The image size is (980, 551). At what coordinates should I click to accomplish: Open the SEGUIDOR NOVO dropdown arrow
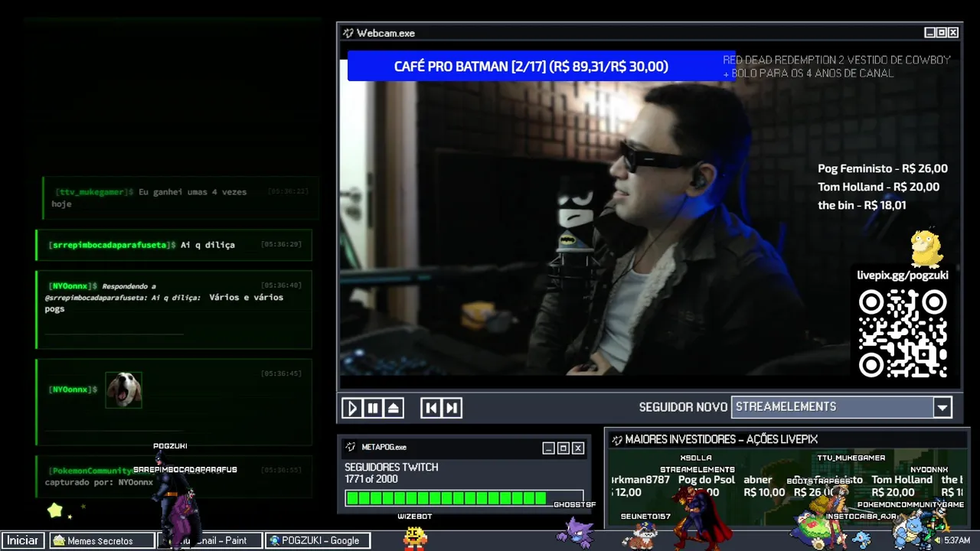942,407
